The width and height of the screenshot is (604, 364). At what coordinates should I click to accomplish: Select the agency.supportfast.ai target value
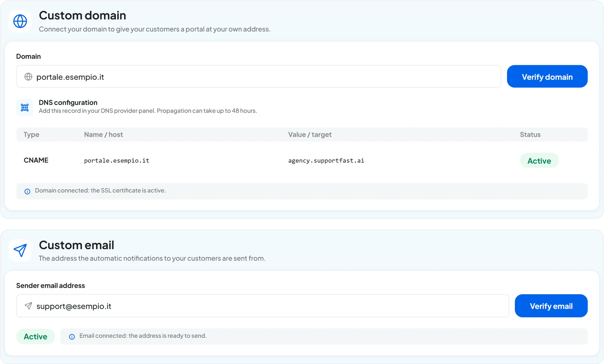pos(326,160)
